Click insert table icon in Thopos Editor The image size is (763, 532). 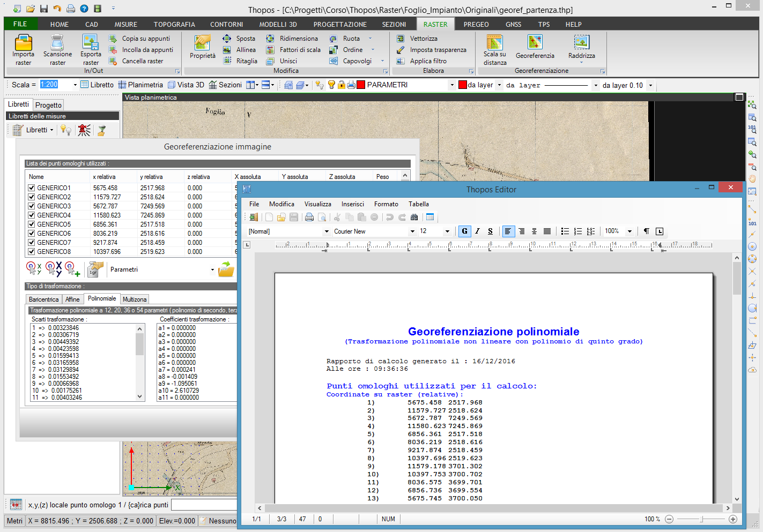[429, 217]
